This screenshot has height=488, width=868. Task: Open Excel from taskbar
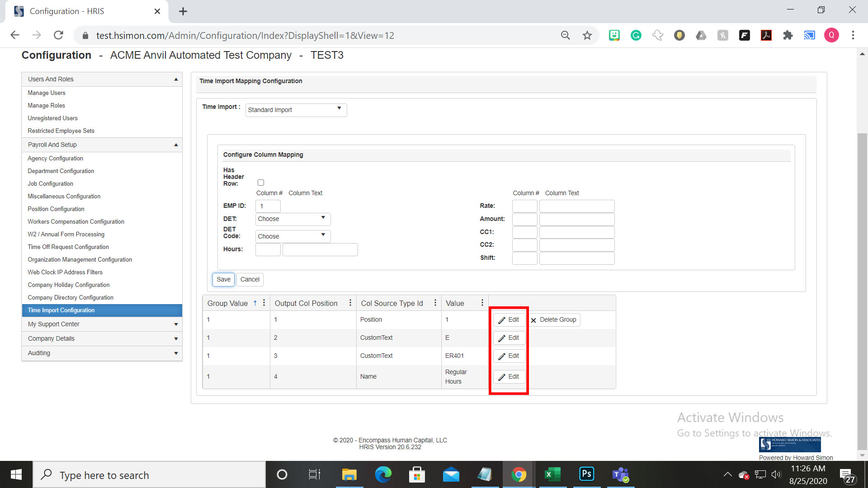[552, 475]
